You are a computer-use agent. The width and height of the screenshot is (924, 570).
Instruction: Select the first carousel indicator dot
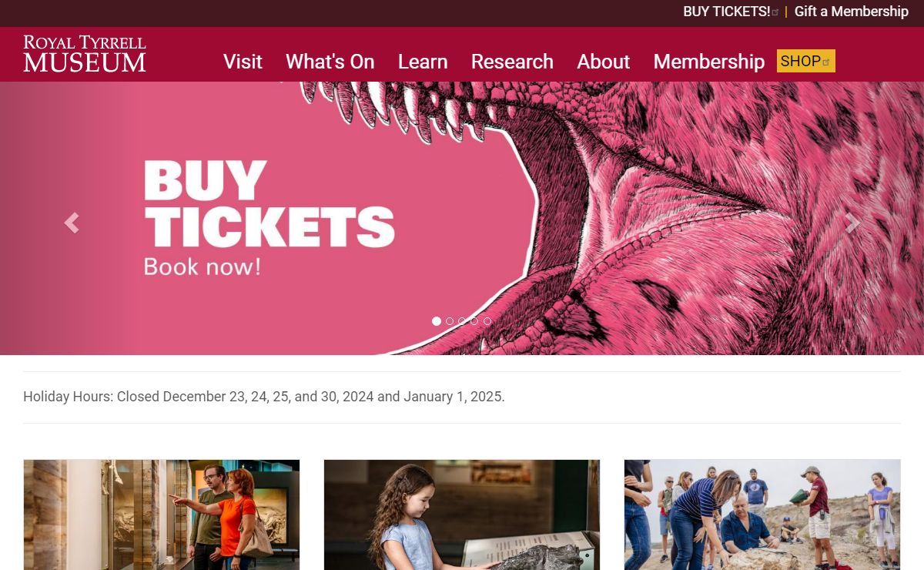pos(437,321)
